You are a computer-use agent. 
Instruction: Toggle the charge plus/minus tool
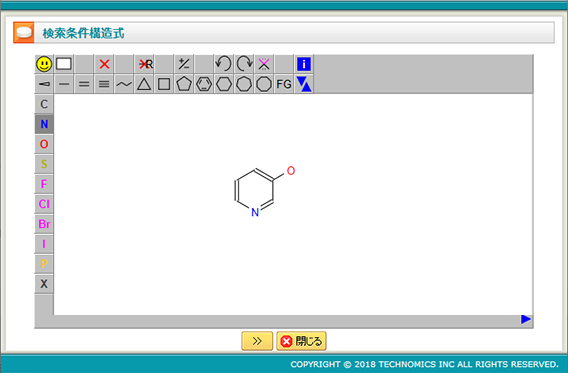pyautogui.click(x=184, y=64)
